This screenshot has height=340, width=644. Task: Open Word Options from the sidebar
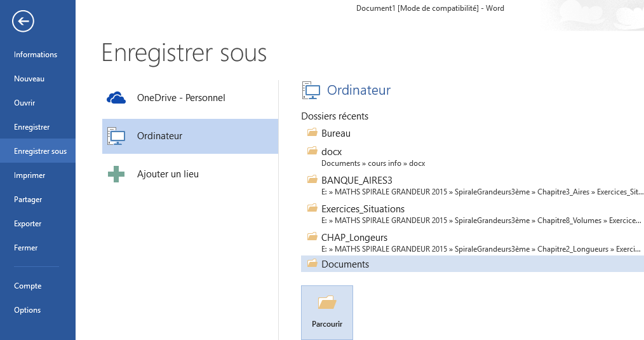[27, 310]
